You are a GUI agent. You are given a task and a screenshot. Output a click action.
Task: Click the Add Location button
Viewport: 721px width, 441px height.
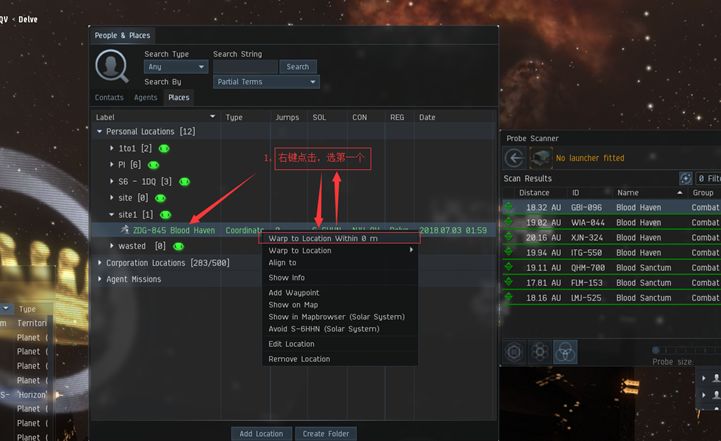pyautogui.click(x=261, y=434)
